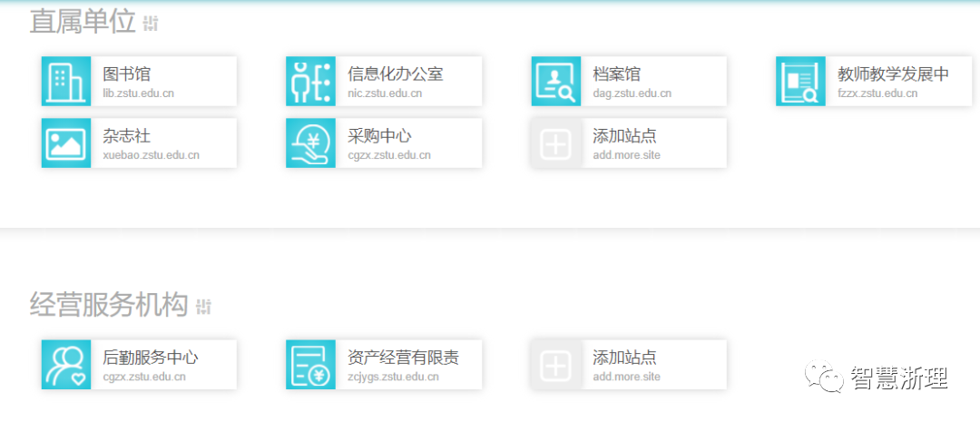Image resolution: width=980 pixels, height=422 pixels.
Task: Visit the dag.zstu.edu.cn address
Action: point(632,93)
